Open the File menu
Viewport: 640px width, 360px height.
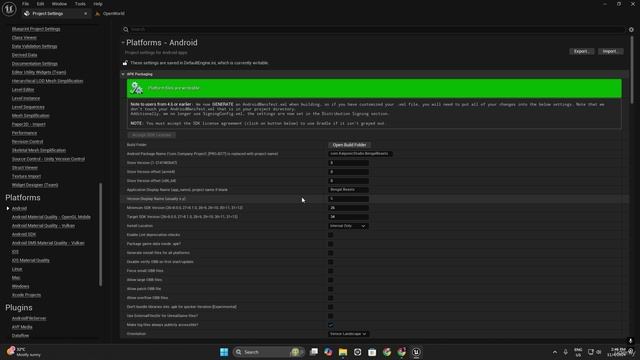coord(25,4)
